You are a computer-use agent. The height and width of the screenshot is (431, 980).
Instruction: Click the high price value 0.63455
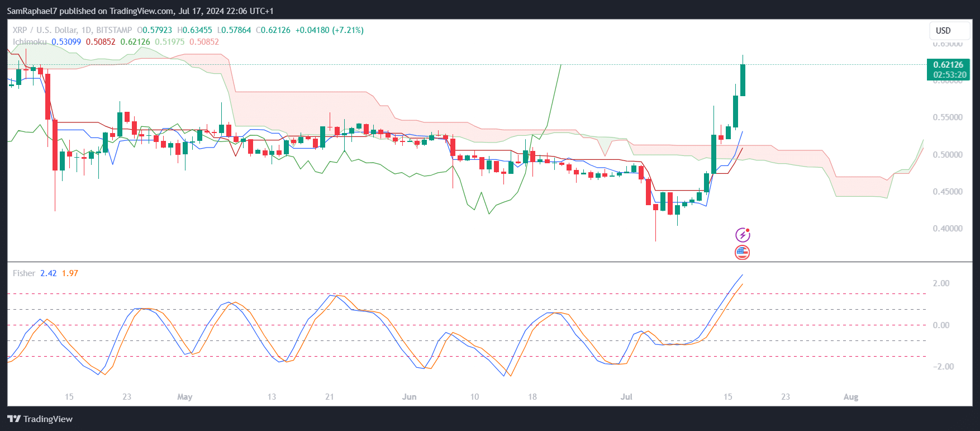point(197,30)
